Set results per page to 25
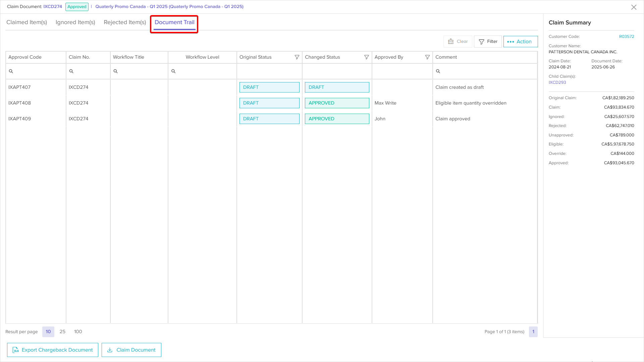This screenshot has width=644, height=362. [62, 332]
